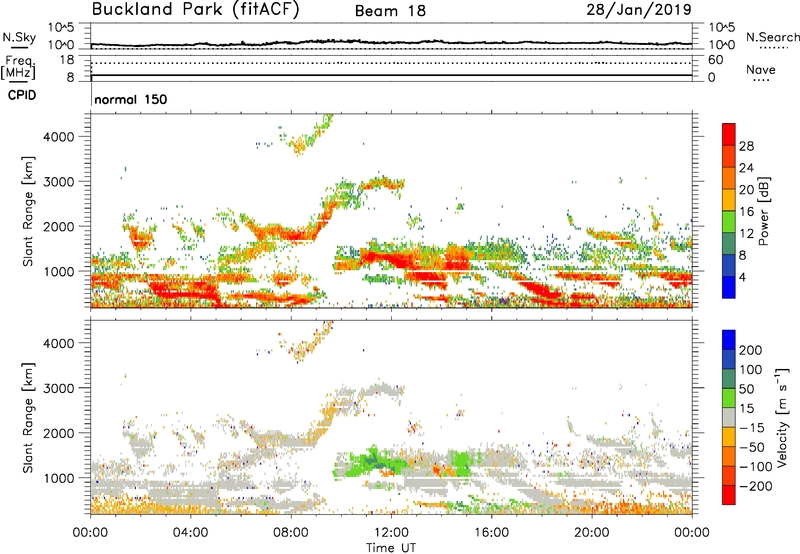Click the '04:00' time axis tick label

(x=190, y=533)
